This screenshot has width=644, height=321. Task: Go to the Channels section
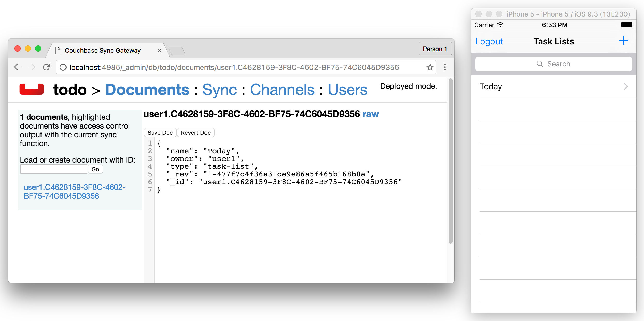point(282,90)
